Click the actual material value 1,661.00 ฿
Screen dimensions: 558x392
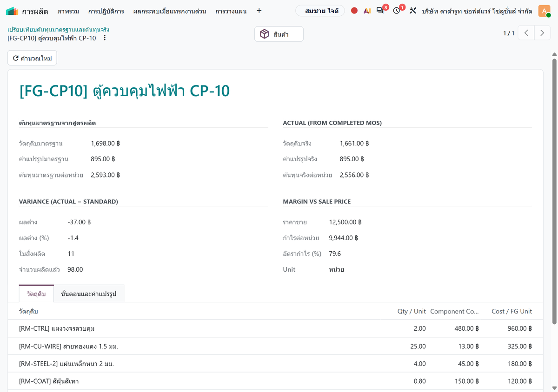[x=354, y=144]
